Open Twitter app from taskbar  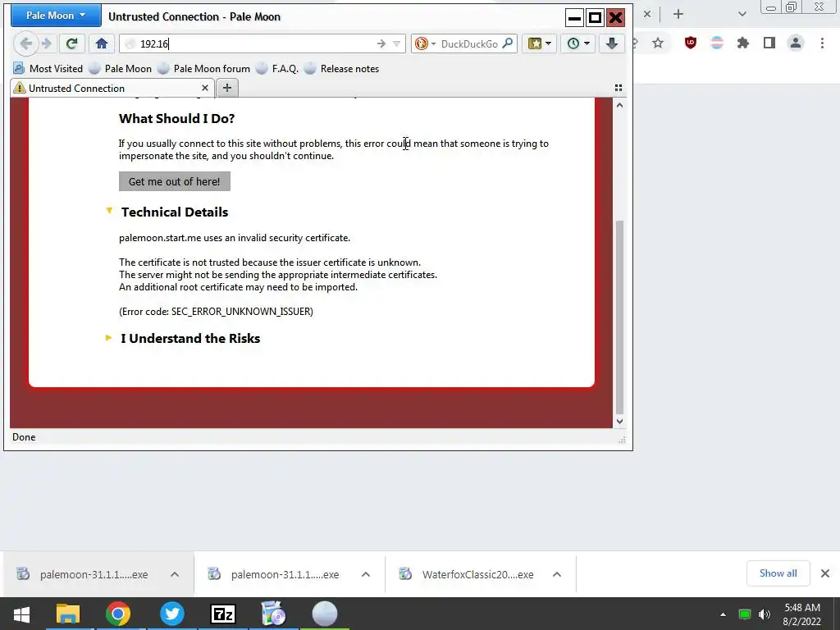[x=172, y=614]
